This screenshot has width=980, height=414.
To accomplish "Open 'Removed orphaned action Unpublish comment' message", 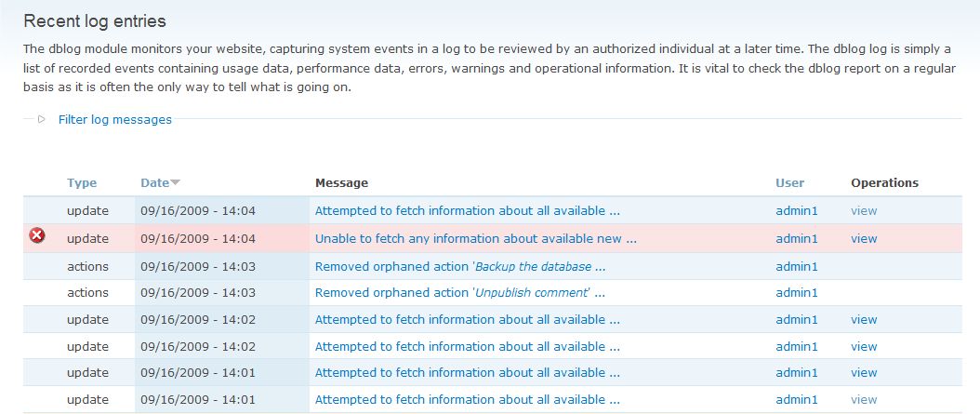I will click(x=460, y=292).
